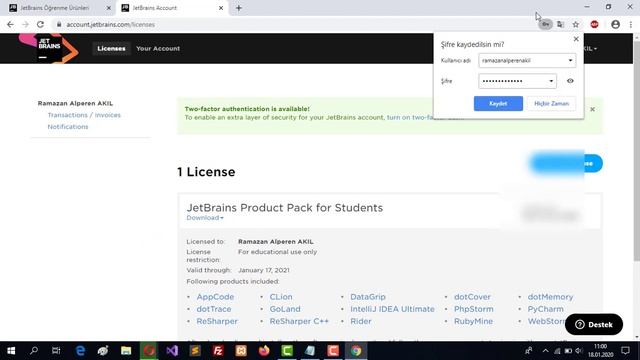Open Transactions / Invoices link

pos(84,115)
